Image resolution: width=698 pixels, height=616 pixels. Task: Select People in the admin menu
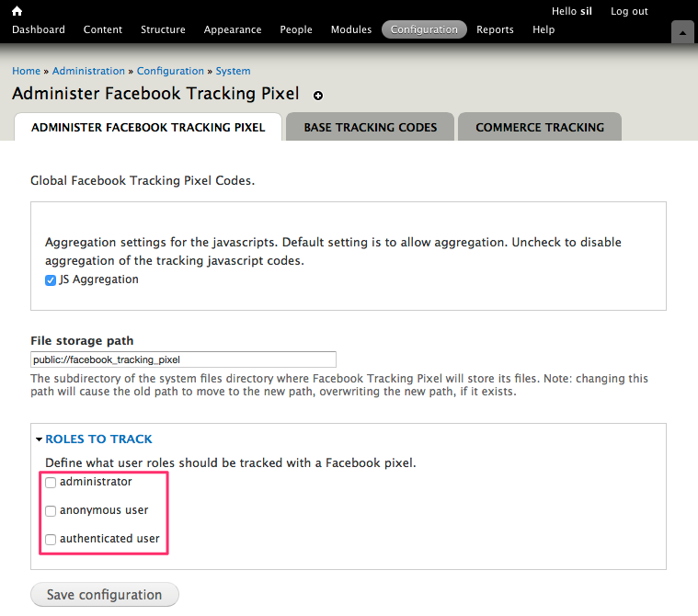[296, 29]
